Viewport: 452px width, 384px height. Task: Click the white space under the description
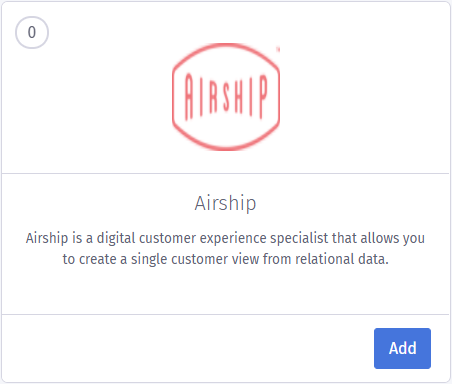coord(226,290)
